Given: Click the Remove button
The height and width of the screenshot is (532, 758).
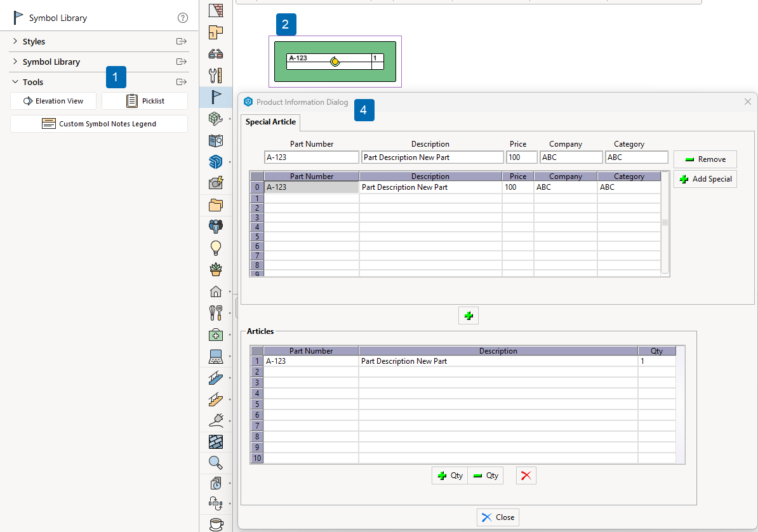Looking at the screenshot, I should [x=705, y=159].
